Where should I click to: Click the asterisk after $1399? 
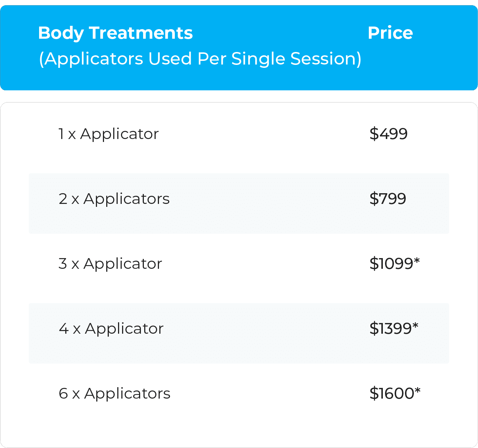(x=415, y=326)
